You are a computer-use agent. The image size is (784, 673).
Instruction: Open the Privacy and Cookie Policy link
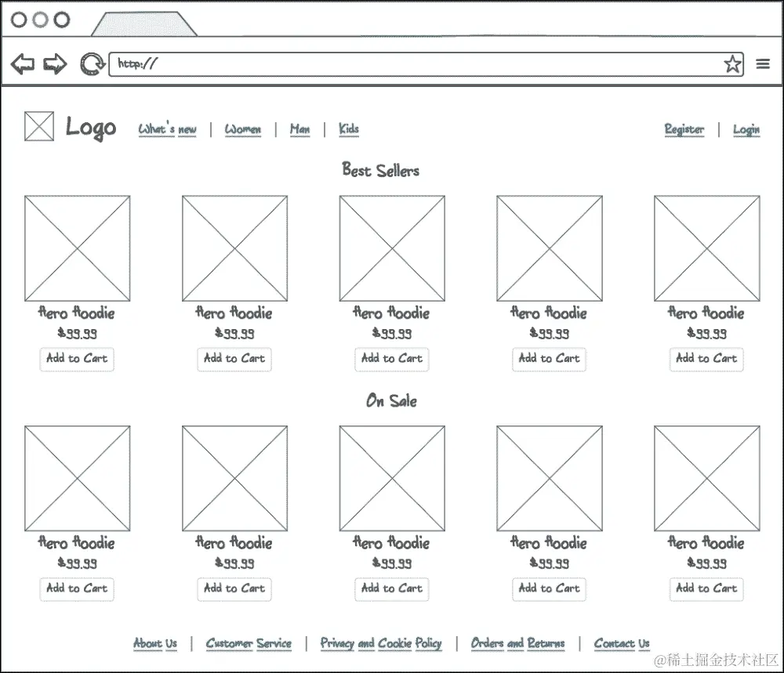click(x=381, y=643)
